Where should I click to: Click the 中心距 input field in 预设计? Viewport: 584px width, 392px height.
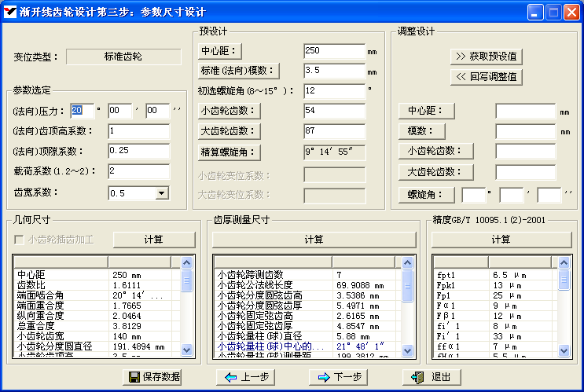point(334,51)
